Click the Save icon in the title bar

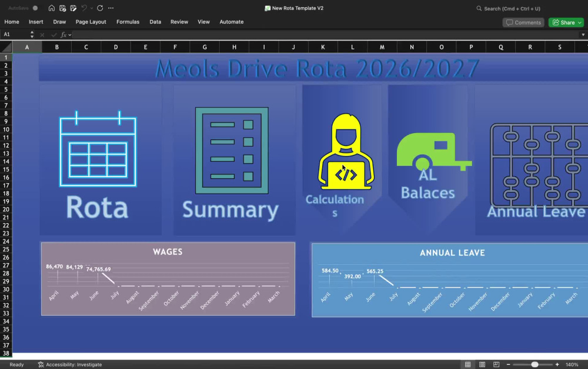[x=63, y=8]
